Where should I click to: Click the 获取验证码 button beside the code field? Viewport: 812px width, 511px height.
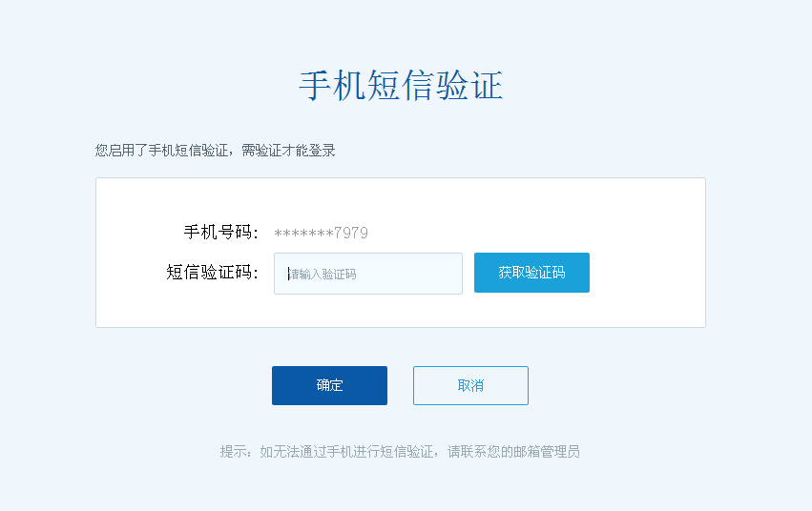click(x=531, y=273)
